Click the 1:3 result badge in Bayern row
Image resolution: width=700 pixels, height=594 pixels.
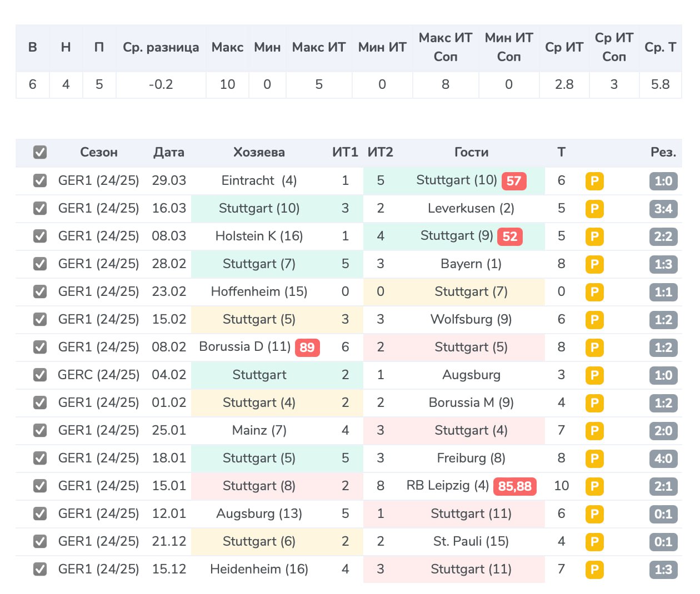coord(663,264)
